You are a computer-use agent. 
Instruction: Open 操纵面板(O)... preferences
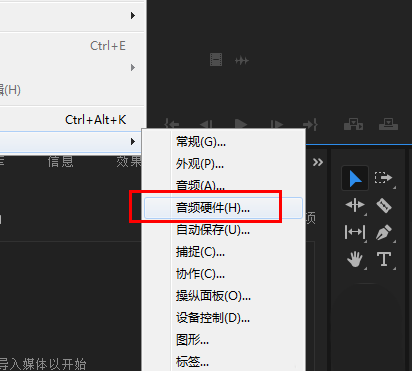point(223,296)
